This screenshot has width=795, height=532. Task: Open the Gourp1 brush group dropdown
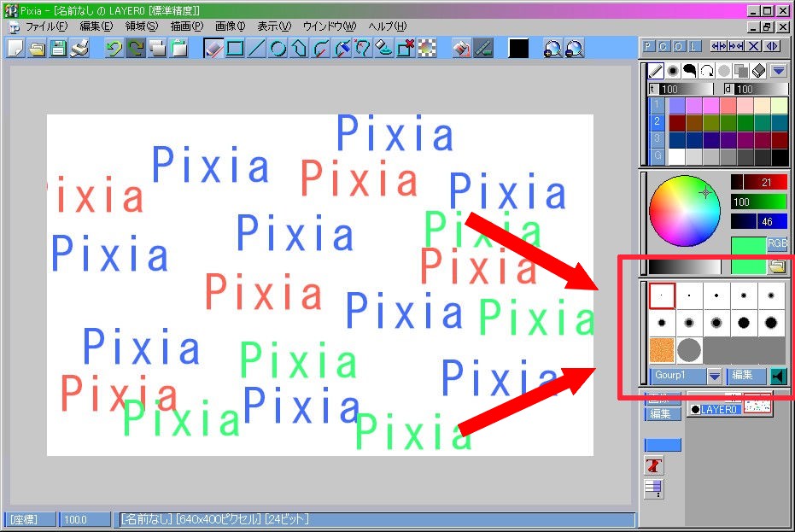[x=715, y=376]
